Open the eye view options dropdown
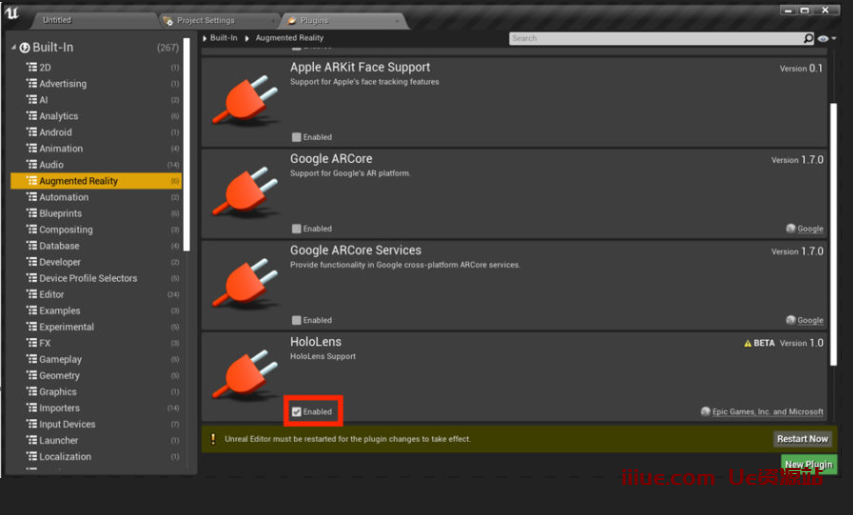Image resolution: width=853 pixels, height=515 pixels. tap(826, 39)
